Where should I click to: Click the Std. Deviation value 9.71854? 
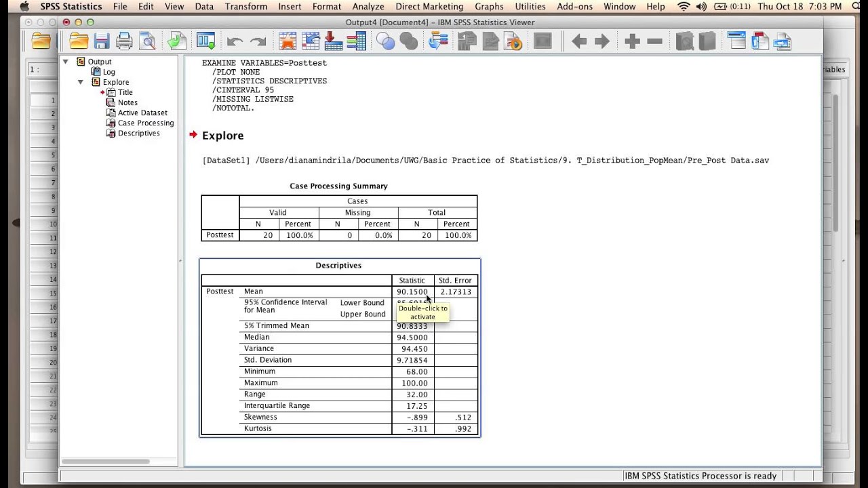coord(412,360)
